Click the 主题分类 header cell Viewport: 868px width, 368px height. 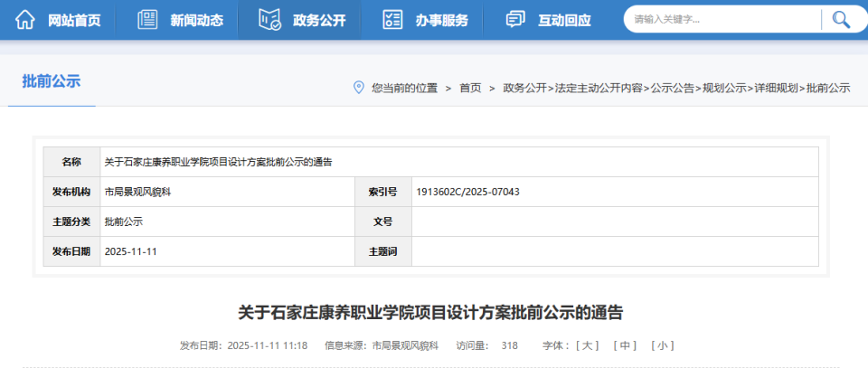[x=72, y=222]
